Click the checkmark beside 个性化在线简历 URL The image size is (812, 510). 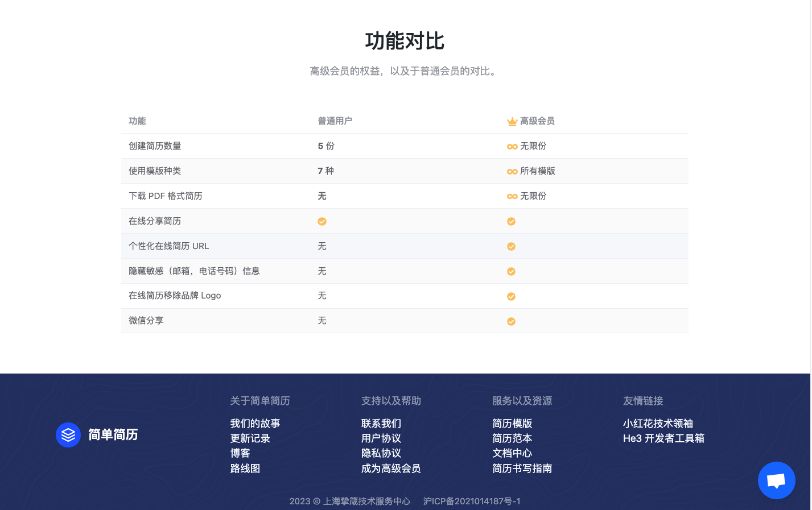(x=511, y=246)
